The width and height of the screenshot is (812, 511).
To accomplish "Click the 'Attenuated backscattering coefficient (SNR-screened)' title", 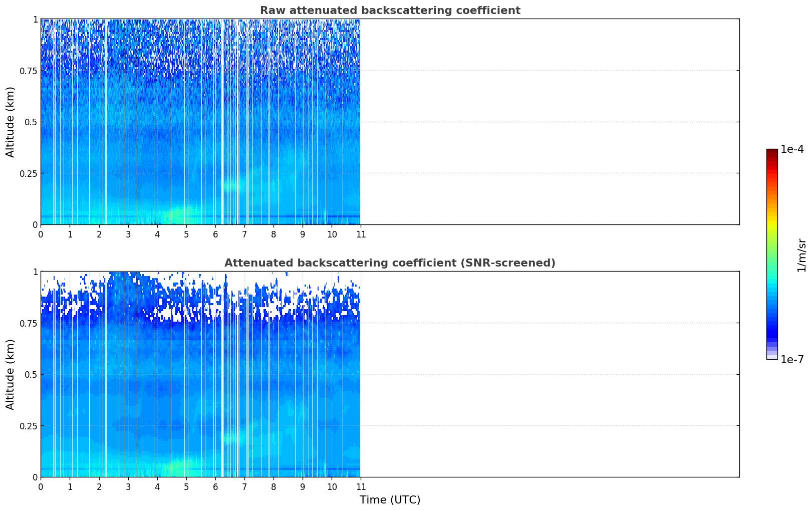I will click(390, 263).
